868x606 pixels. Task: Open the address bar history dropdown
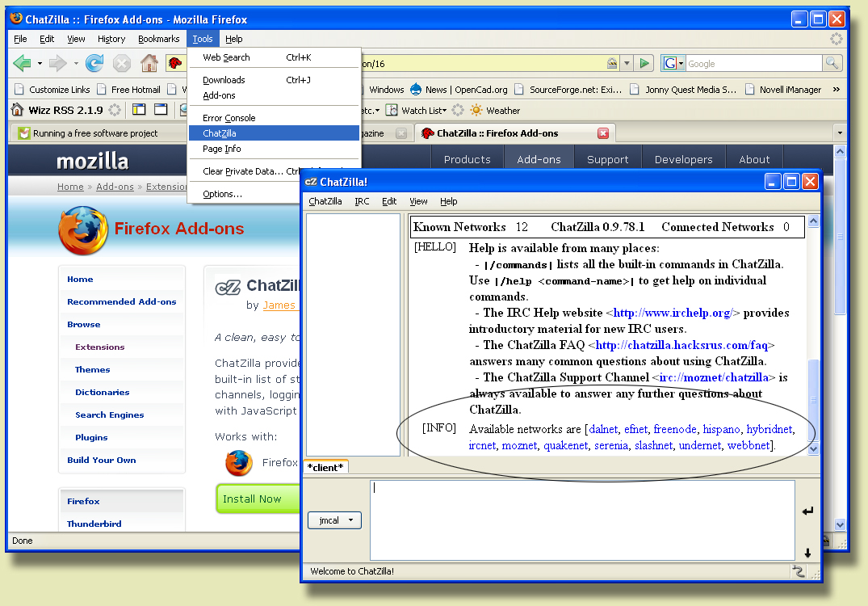627,63
